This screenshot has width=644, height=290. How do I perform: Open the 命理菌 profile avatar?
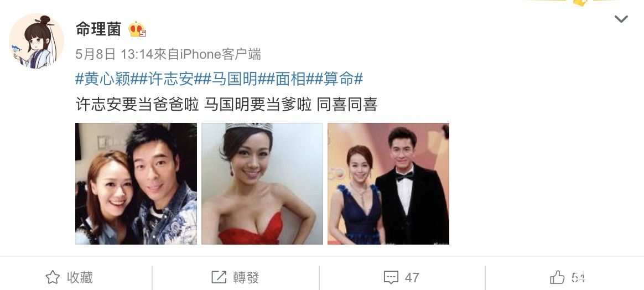(x=36, y=41)
